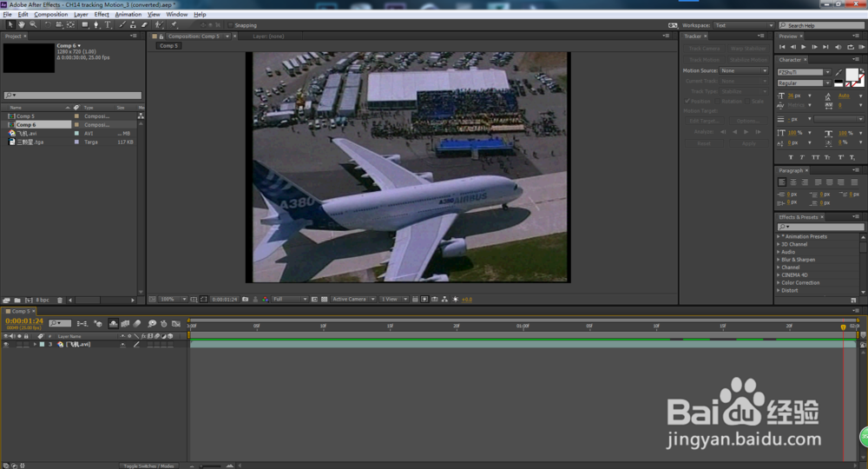
Task: Toggle the Mute Audio button in Preview
Action: pos(838,47)
